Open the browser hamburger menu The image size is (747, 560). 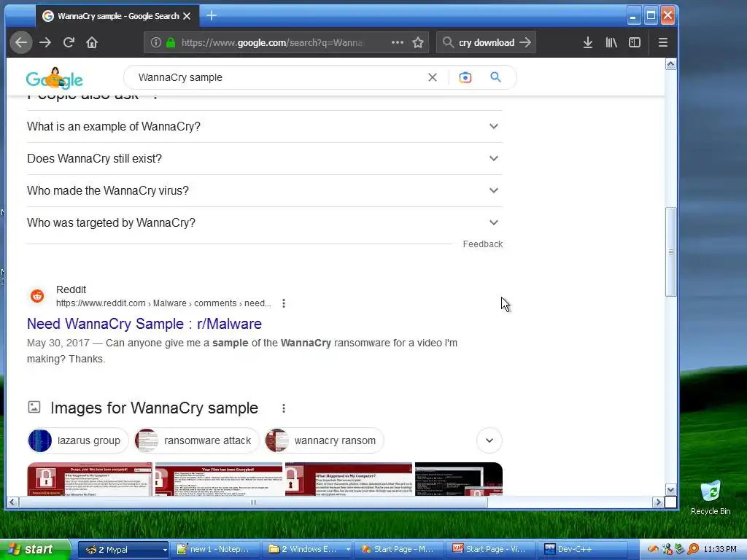click(x=662, y=42)
